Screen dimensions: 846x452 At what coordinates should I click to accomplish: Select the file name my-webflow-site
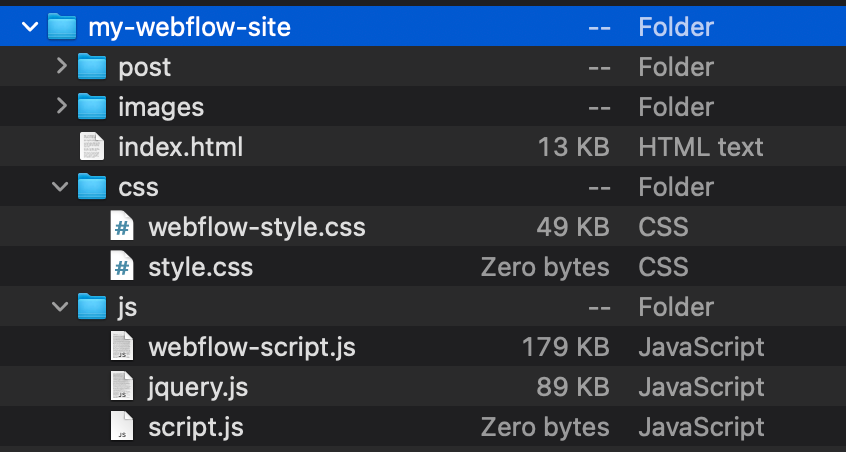tap(189, 27)
